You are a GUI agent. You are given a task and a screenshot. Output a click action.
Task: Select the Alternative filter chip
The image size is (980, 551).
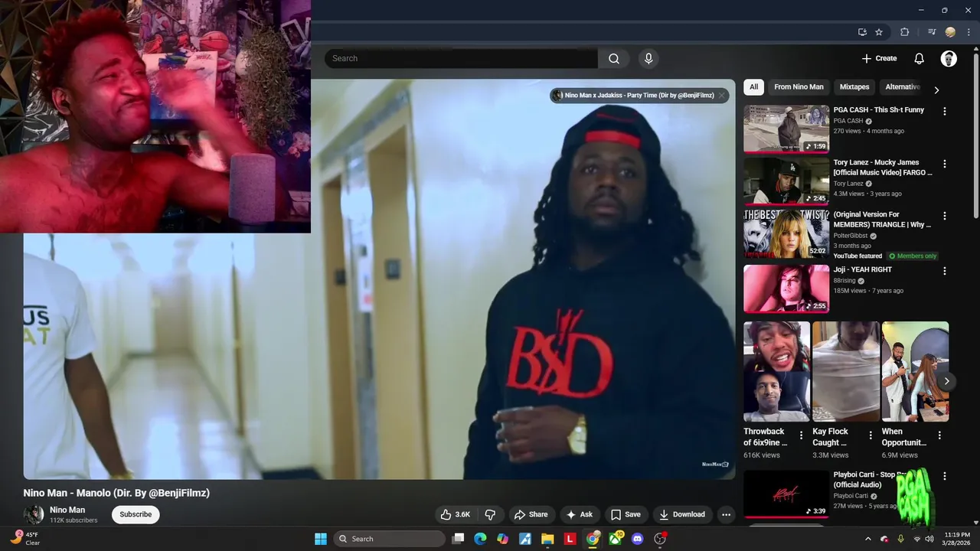coord(902,87)
